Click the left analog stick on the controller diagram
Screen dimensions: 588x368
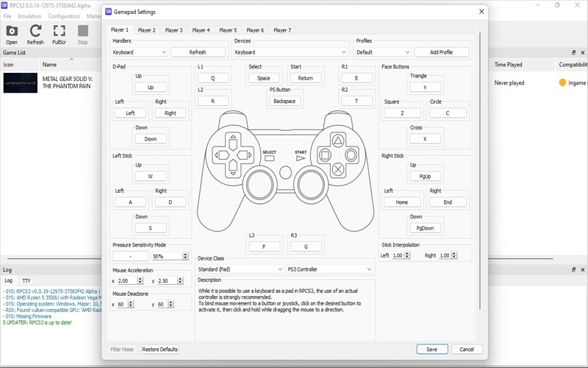pyautogui.click(x=259, y=185)
